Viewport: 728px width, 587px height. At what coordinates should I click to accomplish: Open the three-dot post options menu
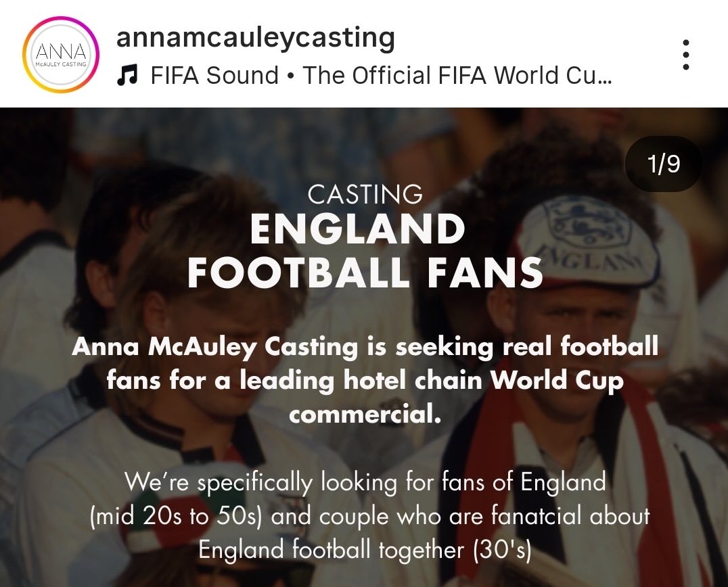(x=687, y=54)
